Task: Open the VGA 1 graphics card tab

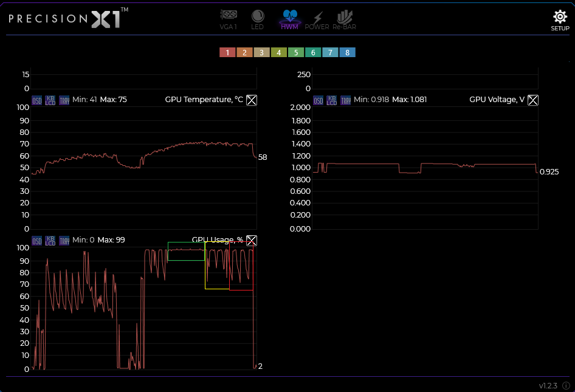Action: pyautogui.click(x=229, y=20)
